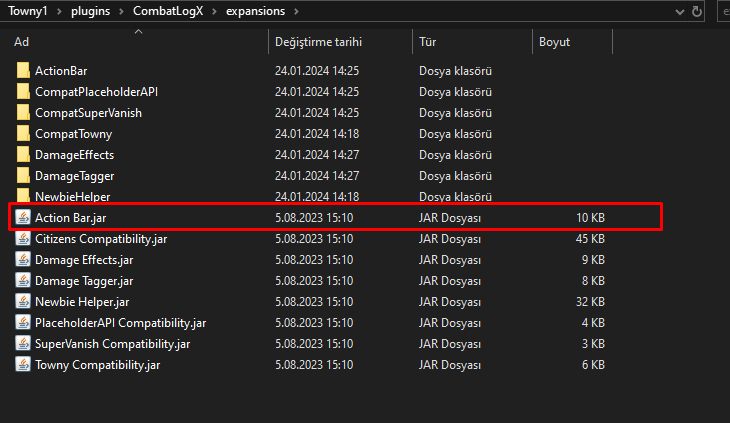
Task: Select the CompatSuperVanish folder icon
Action: tap(23, 113)
